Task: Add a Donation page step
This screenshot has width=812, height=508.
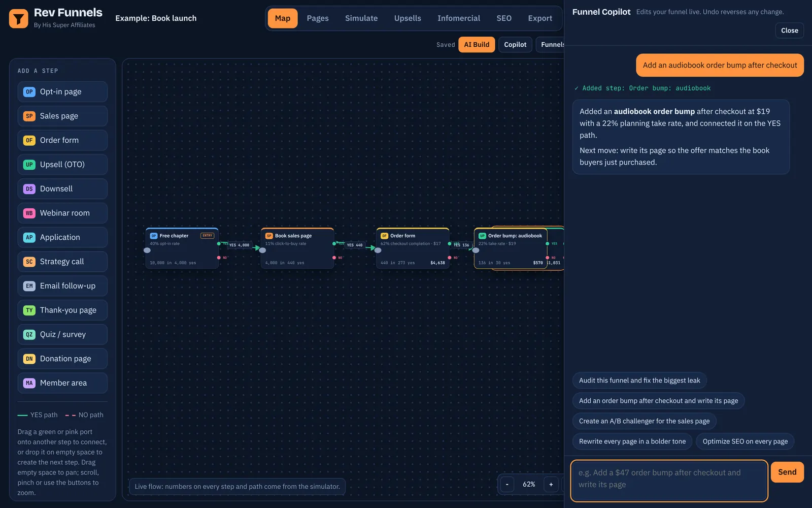Action: pyautogui.click(x=62, y=359)
